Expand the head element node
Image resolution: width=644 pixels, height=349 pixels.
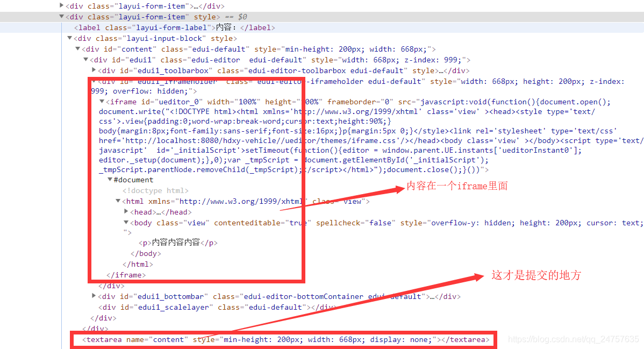[126, 211]
